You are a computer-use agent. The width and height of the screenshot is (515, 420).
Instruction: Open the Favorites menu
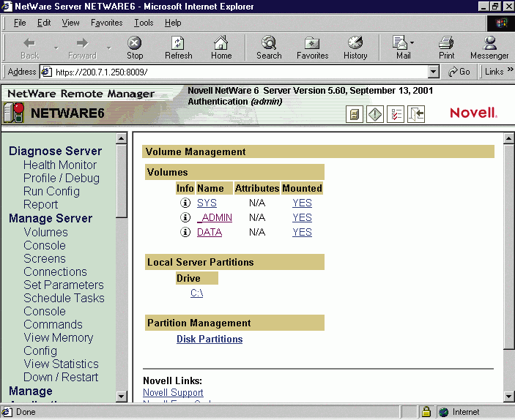(x=106, y=23)
